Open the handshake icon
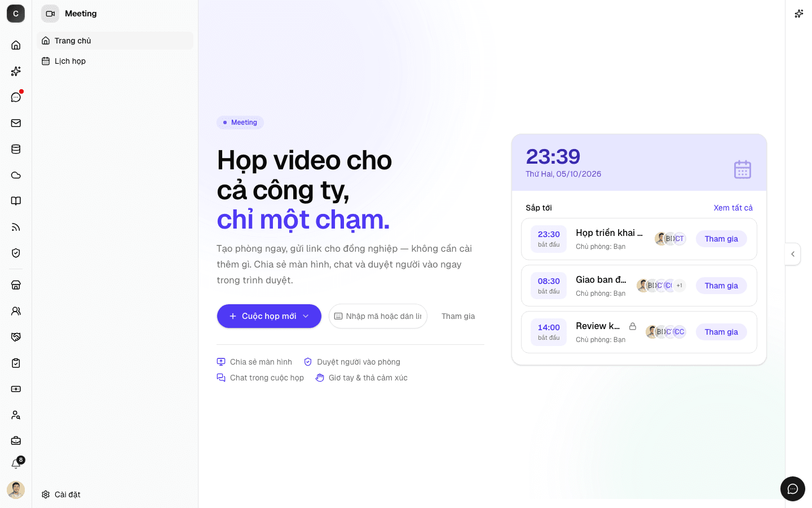The image size is (812, 508). point(16,337)
